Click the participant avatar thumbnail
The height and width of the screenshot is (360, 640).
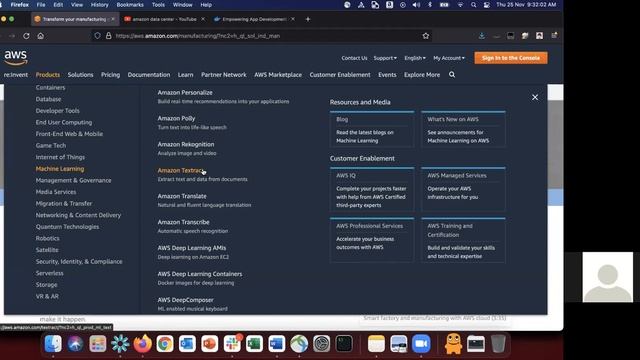pyautogui.click(x=607, y=277)
